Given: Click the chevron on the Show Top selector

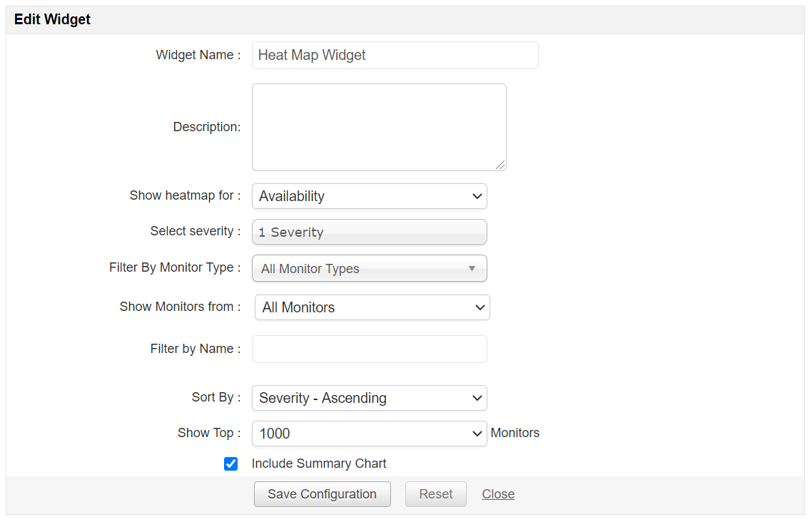Looking at the screenshot, I should [x=477, y=433].
